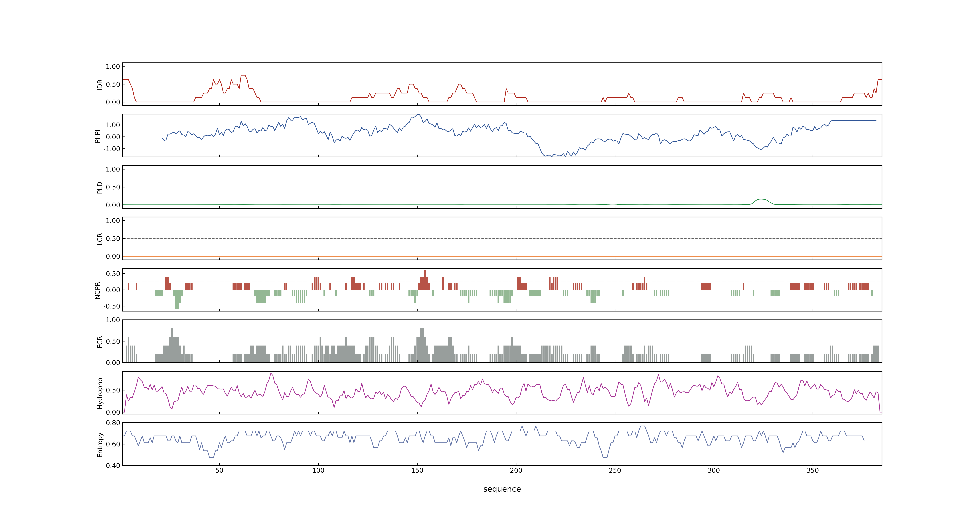This screenshot has width=980, height=523.
Task: Click the x-axis tick label 150
Action: click(417, 470)
